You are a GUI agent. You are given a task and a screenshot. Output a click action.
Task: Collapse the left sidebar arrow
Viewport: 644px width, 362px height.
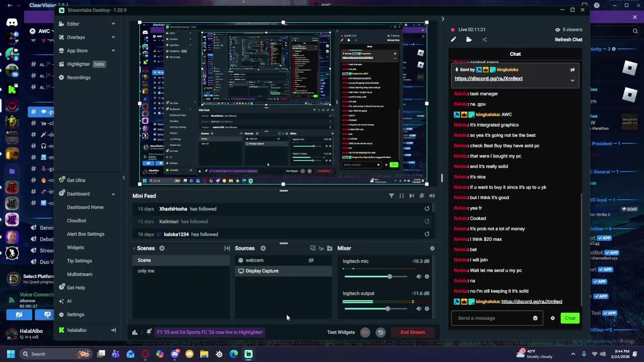tap(124, 177)
